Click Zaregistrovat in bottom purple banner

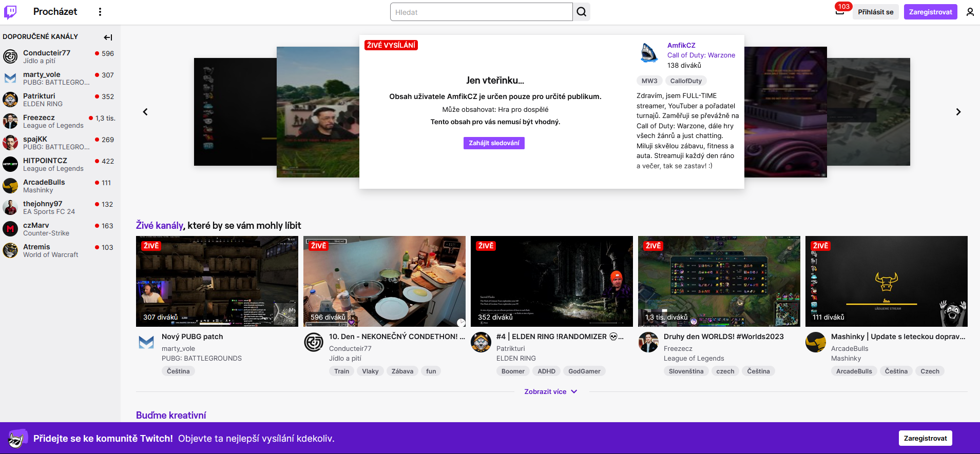(x=925, y=438)
